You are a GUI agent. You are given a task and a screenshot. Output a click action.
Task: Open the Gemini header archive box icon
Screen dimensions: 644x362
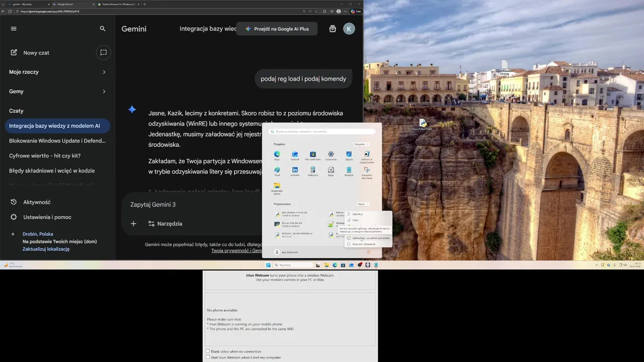click(x=332, y=29)
